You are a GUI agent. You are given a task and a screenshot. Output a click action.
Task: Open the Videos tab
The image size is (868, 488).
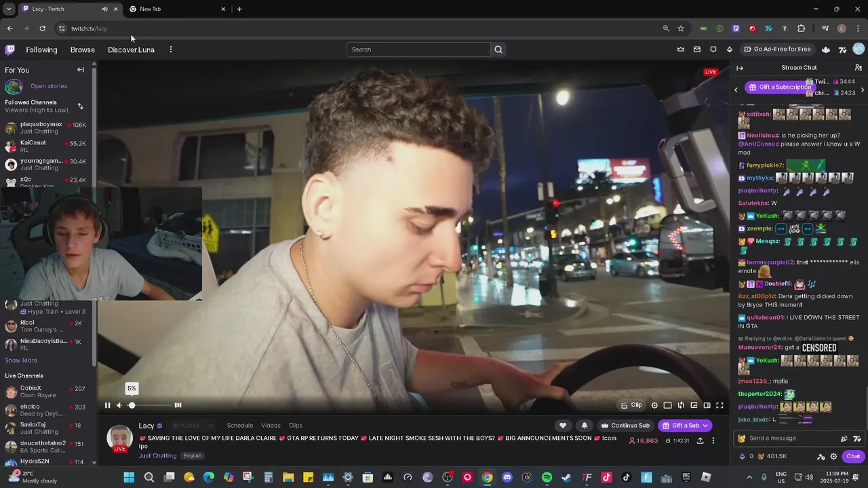[271, 426]
